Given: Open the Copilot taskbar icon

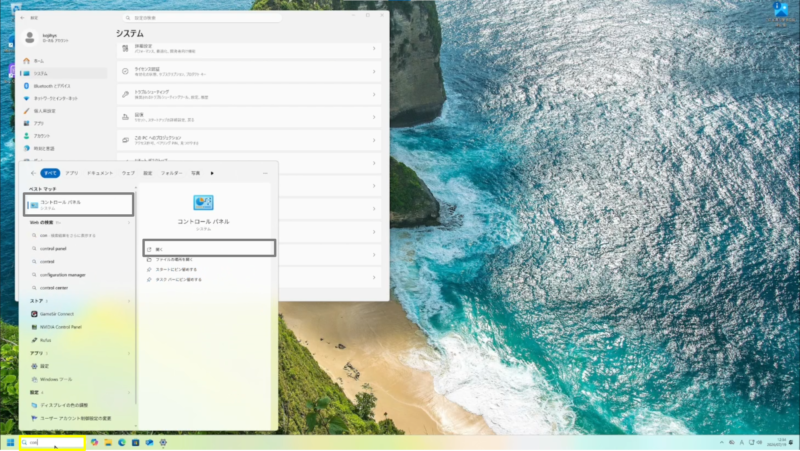Looking at the screenshot, I should pyautogui.click(x=94, y=442).
